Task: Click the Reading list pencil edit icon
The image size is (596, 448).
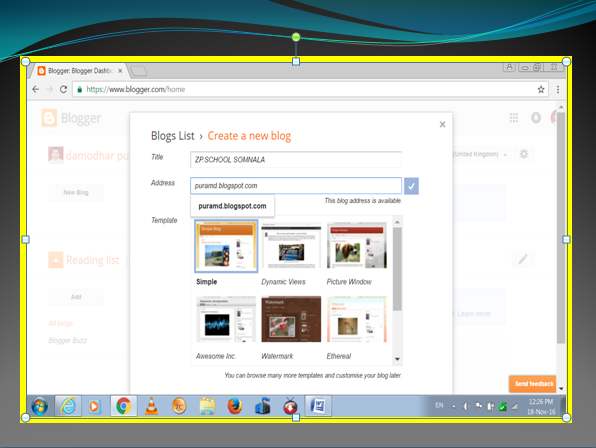Action: pyautogui.click(x=523, y=259)
